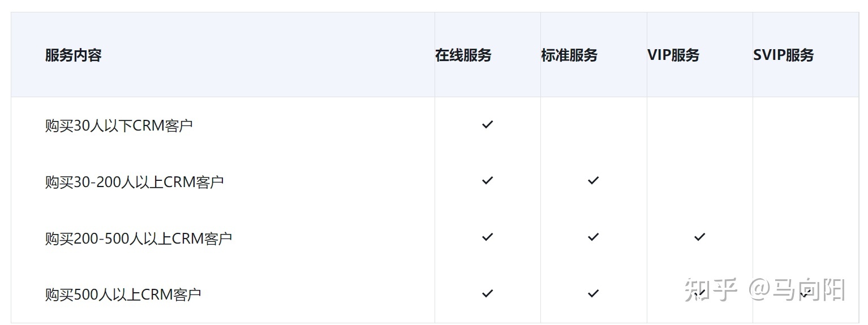868x325 pixels.
Task: Click the 在线服务 checkmark for 购买500人以上CRM客户
Action: click(487, 294)
